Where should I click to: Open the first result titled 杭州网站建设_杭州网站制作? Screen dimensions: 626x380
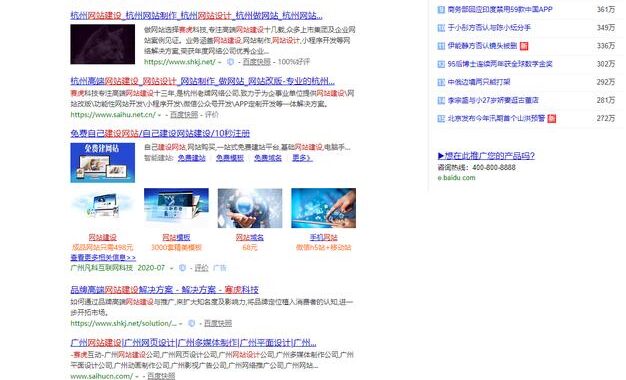pos(196,16)
